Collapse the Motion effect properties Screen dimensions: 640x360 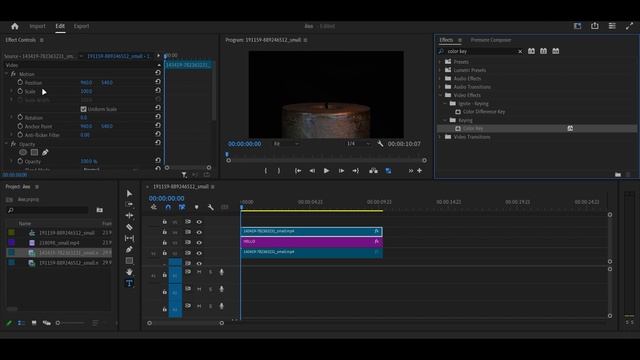(x=6, y=74)
